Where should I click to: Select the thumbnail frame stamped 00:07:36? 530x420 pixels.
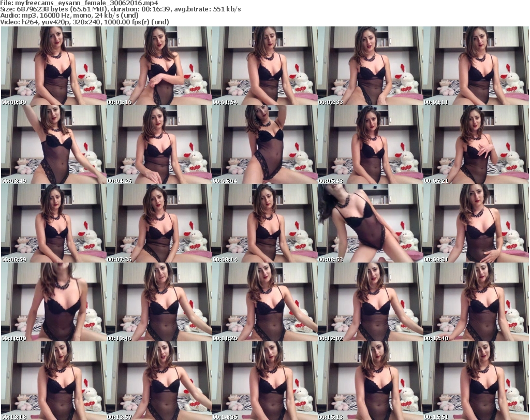point(159,224)
